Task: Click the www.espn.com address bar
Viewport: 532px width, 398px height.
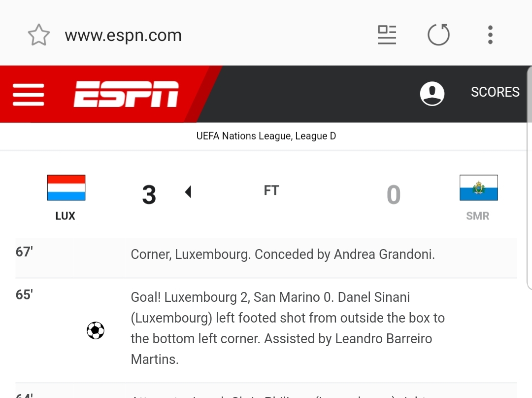Action: tap(123, 35)
